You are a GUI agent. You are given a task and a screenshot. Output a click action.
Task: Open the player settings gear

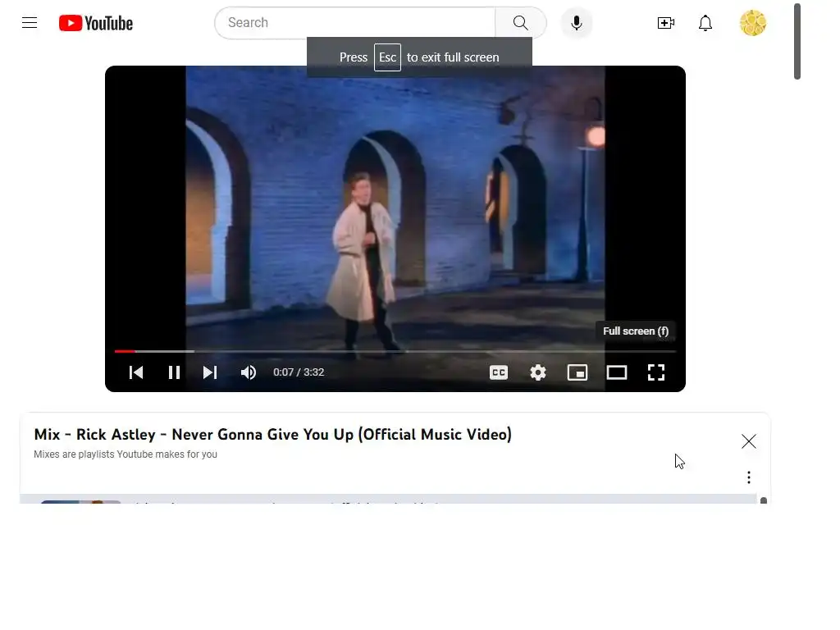538,372
